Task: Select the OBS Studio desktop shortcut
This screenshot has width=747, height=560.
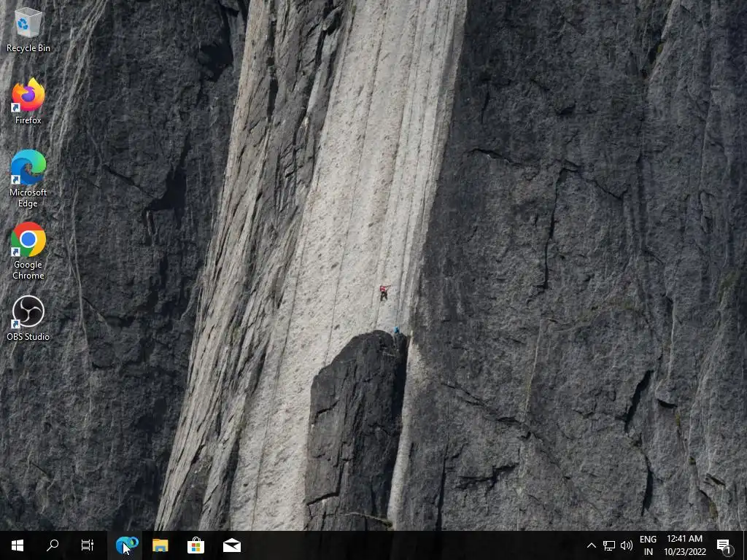Action: pyautogui.click(x=28, y=318)
